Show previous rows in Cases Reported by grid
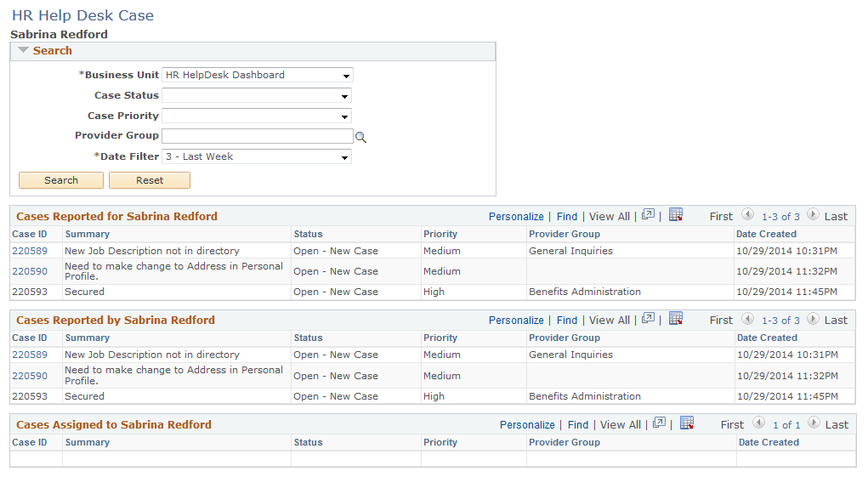This screenshot has width=868, height=477. [x=747, y=318]
